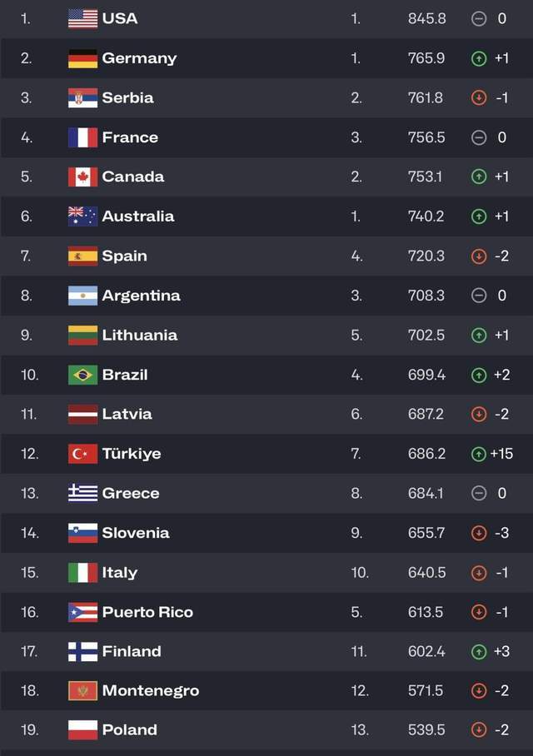The width and height of the screenshot is (533, 756).
Task: Click the Puerto Rico flag icon
Action: [82, 612]
